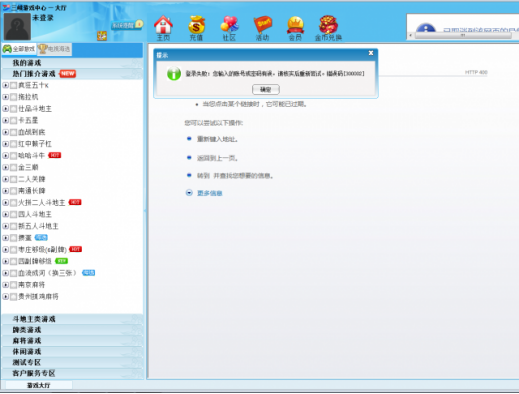Select the 枣庄够级 game entry
The height and width of the screenshot is (394, 519).
pos(42,249)
